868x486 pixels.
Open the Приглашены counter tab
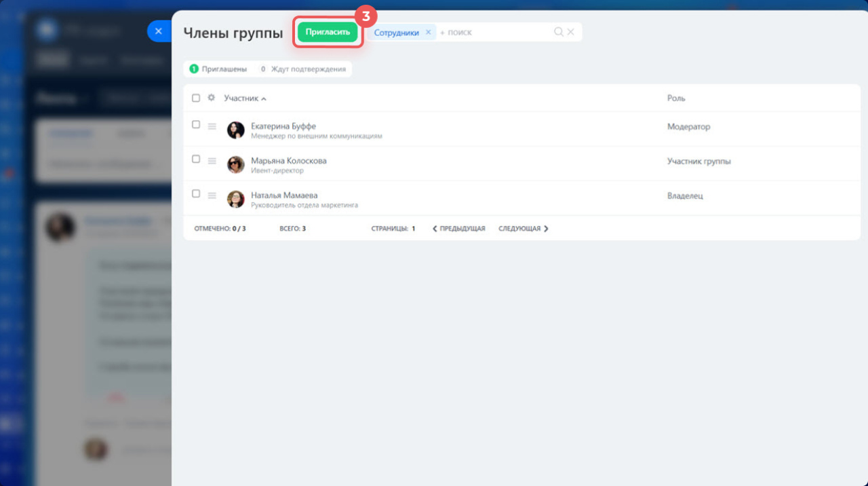pyautogui.click(x=218, y=69)
